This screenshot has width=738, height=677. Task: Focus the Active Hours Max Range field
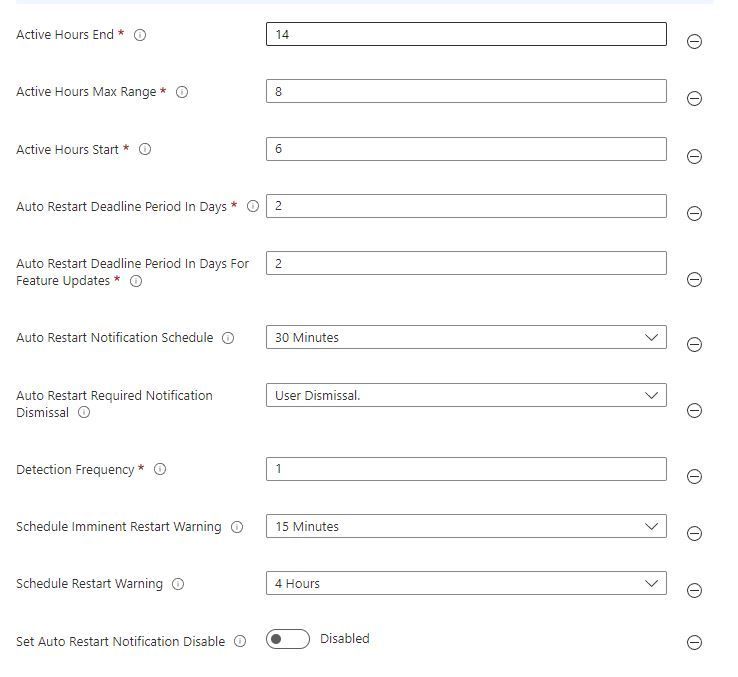466,92
